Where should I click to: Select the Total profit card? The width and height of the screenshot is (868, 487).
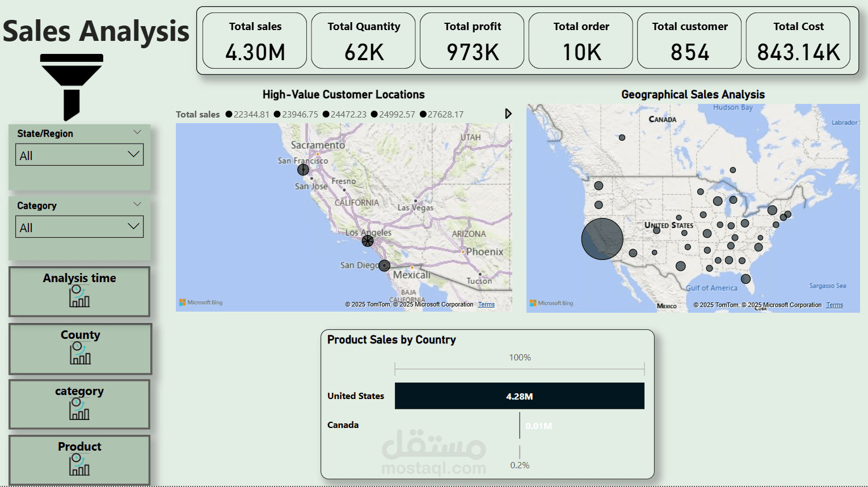[x=472, y=41]
